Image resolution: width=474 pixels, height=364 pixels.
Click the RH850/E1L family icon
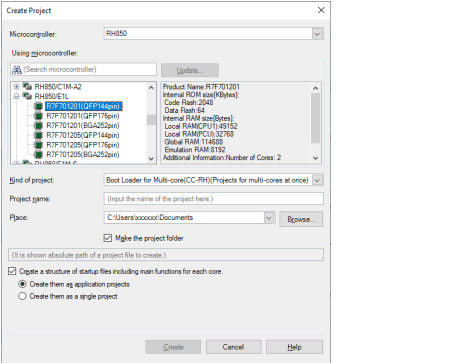(27, 96)
